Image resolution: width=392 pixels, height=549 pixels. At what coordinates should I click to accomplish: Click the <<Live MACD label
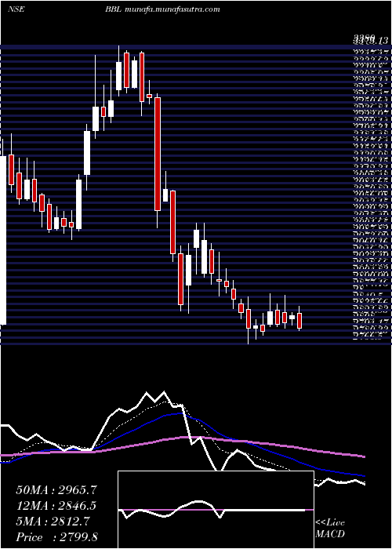pos(330,529)
